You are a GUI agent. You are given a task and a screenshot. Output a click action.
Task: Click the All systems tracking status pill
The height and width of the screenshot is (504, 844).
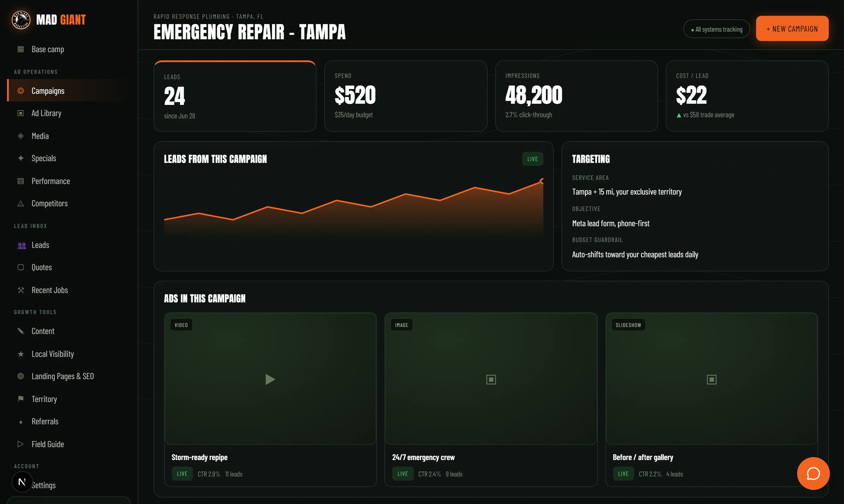pos(716,29)
